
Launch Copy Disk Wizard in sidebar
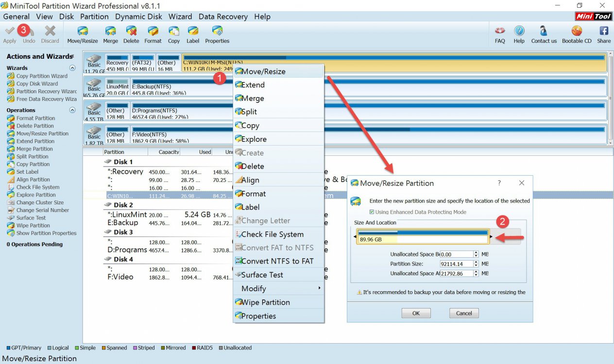(33, 83)
